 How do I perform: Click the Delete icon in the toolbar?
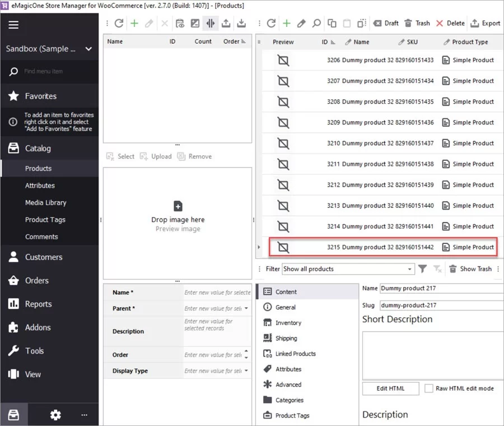tap(450, 23)
